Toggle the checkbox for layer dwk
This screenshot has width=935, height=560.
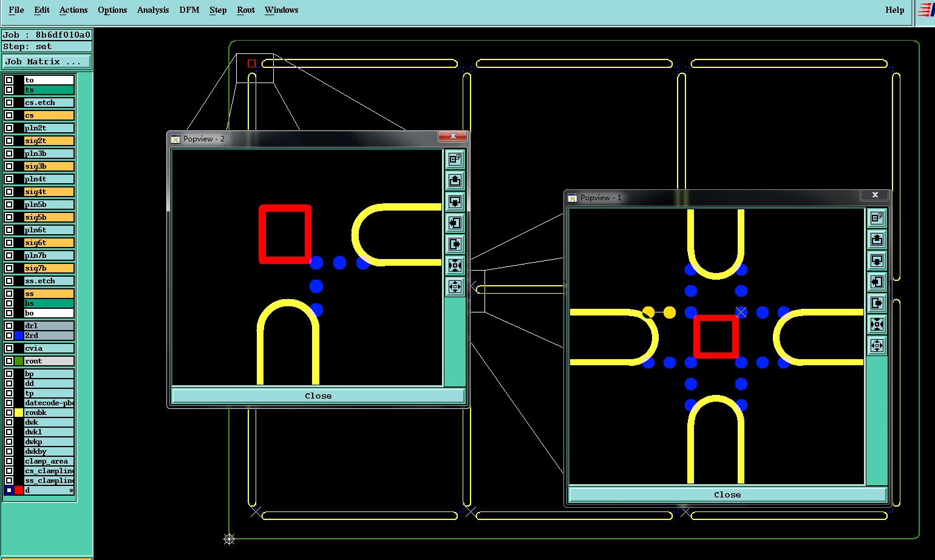[x=9, y=422]
